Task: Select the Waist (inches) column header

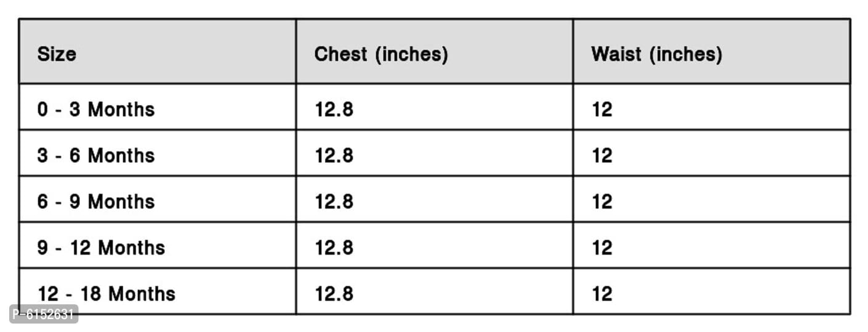Action: 656,54
